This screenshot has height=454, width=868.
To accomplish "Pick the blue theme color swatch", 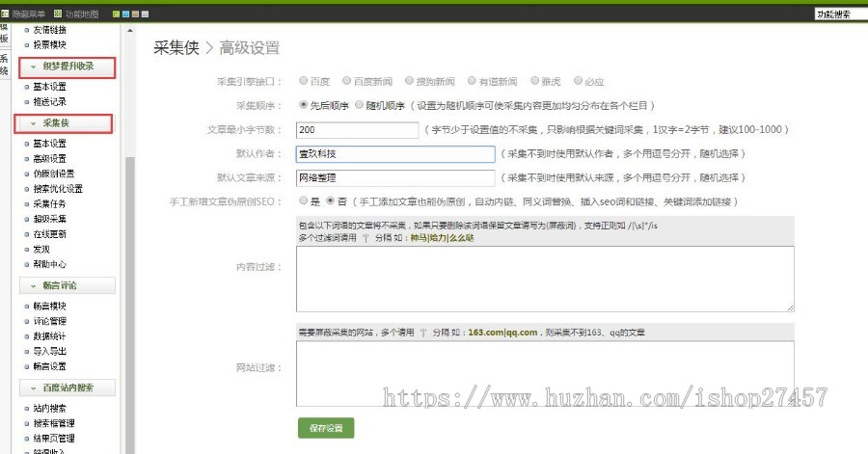I will pos(125,13).
